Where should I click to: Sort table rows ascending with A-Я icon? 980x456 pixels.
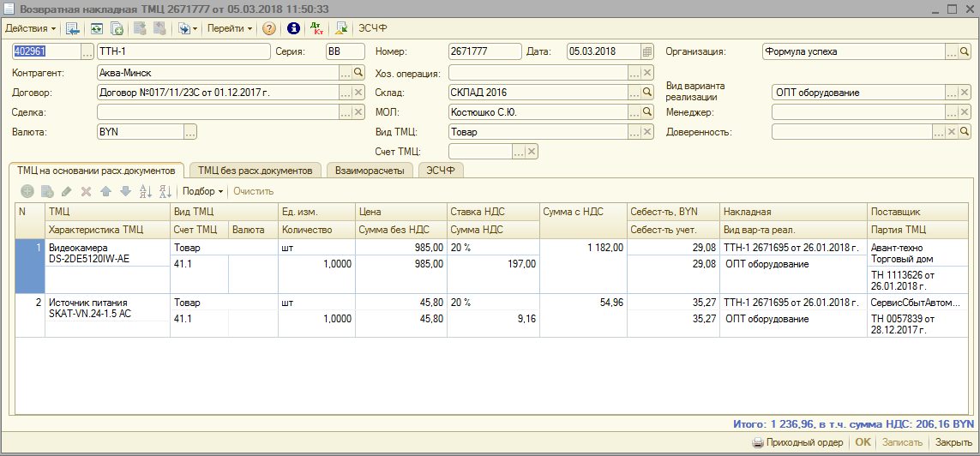147,191
